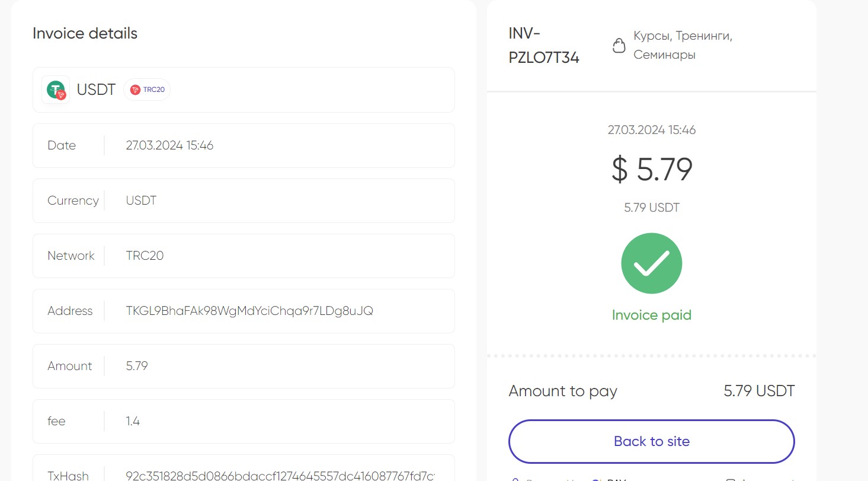Go back using the Back to site button
The image size is (868, 481).
(652, 441)
